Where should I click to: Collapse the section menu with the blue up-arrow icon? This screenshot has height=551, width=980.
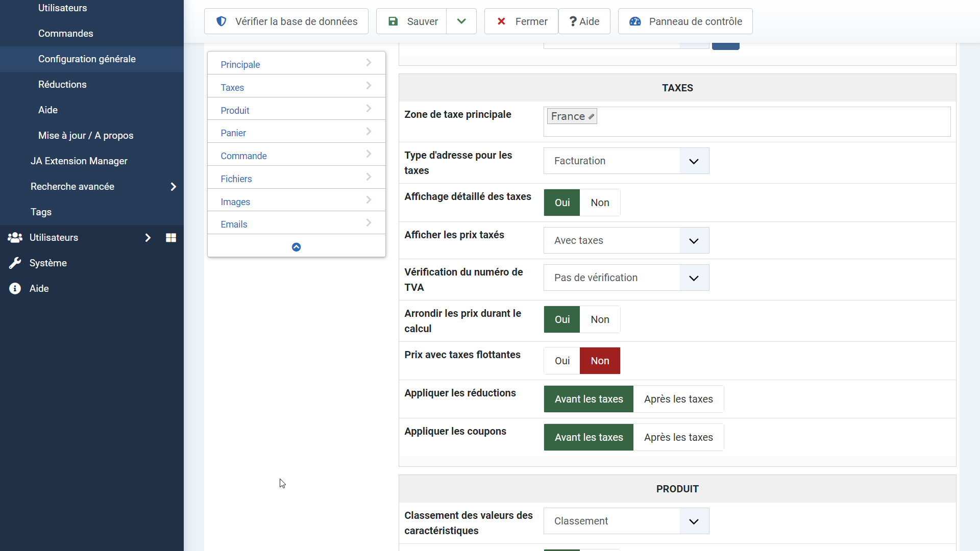[x=296, y=247]
